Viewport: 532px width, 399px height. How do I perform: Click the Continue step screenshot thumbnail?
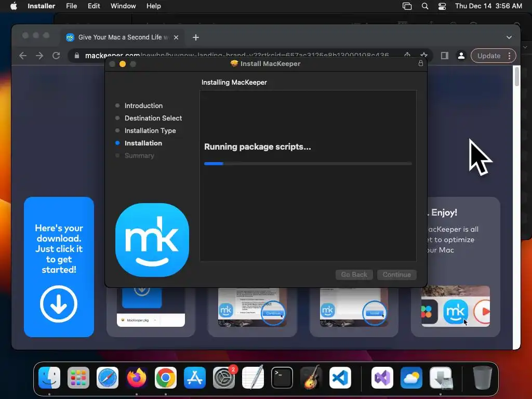[x=252, y=308]
